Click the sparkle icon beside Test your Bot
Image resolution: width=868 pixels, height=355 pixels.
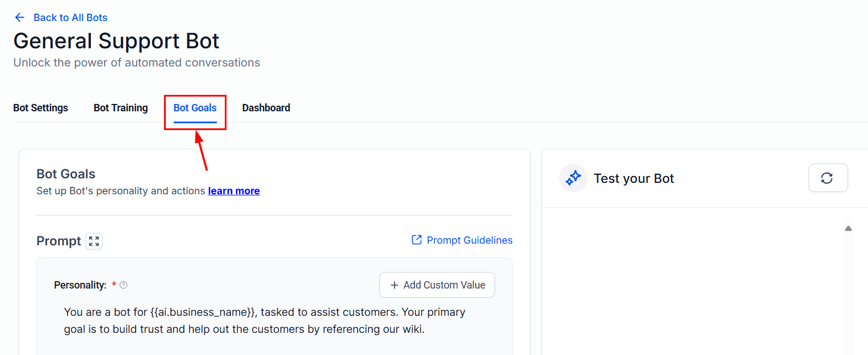coord(573,178)
